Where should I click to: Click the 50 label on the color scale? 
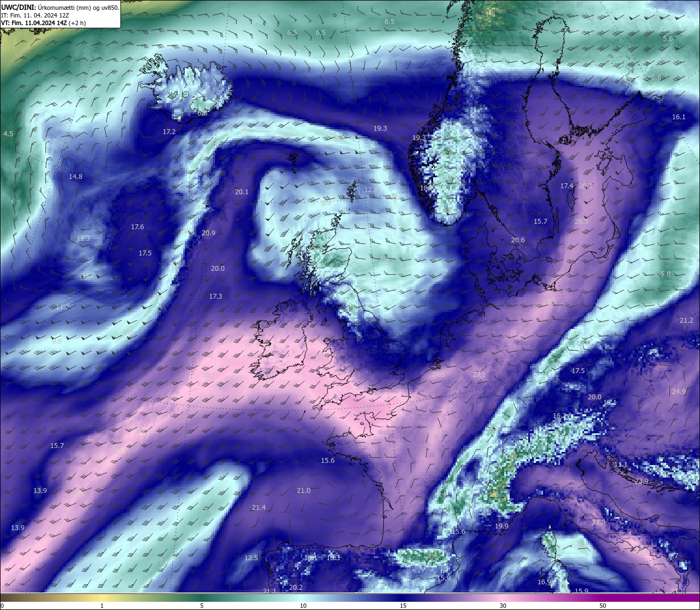(x=603, y=606)
